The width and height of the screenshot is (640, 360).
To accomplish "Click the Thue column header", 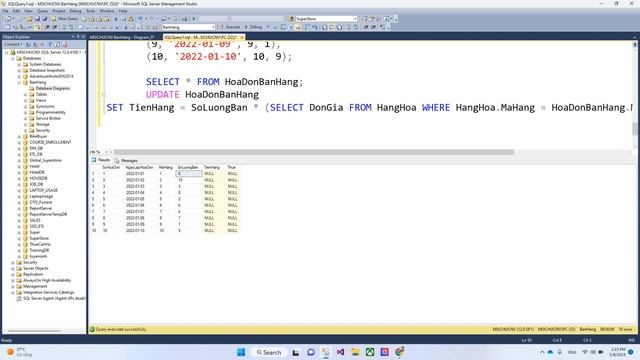I will (x=232, y=167).
